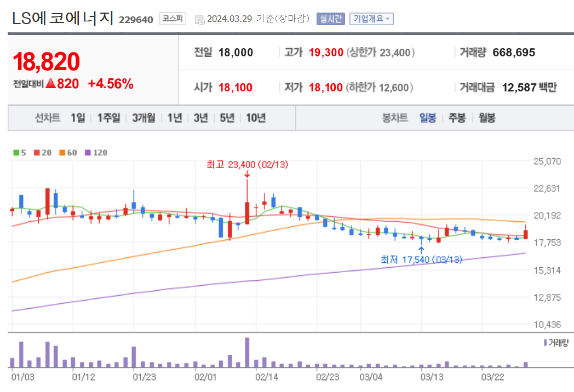Viewport: 574px width, 392px height.
Task: Click the 선차트 label
Action: point(47,118)
